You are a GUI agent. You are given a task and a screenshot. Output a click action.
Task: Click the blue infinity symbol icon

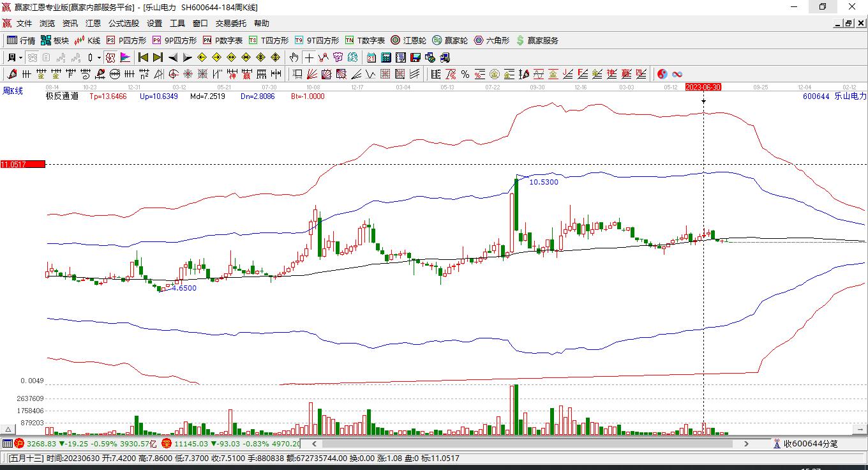coord(677,74)
